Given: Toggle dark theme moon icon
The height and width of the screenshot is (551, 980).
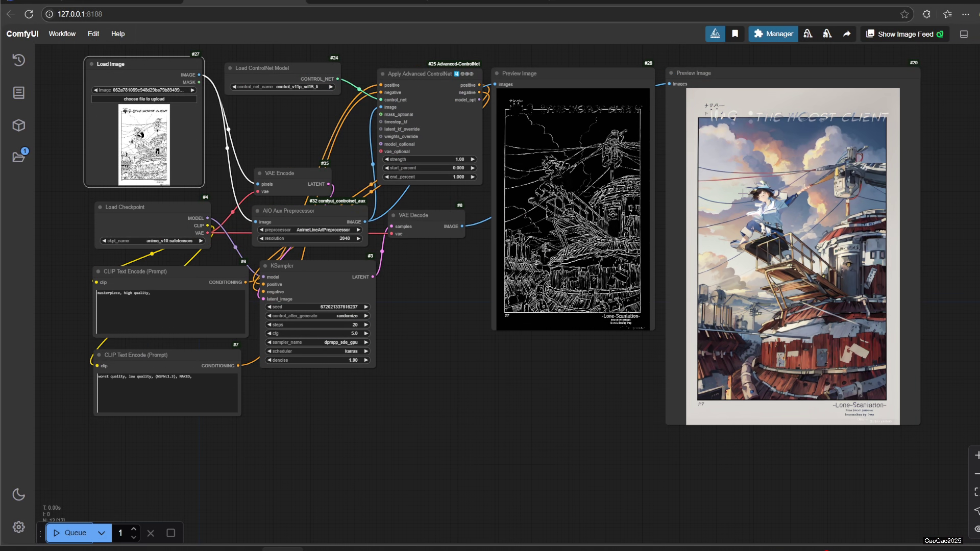Looking at the screenshot, I should [x=18, y=494].
